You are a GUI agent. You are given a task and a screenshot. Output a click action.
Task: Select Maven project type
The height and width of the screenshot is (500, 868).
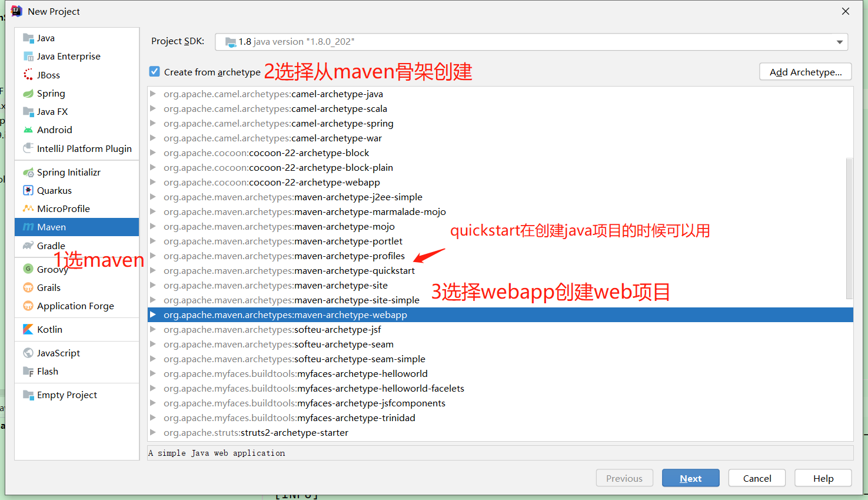tap(77, 227)
